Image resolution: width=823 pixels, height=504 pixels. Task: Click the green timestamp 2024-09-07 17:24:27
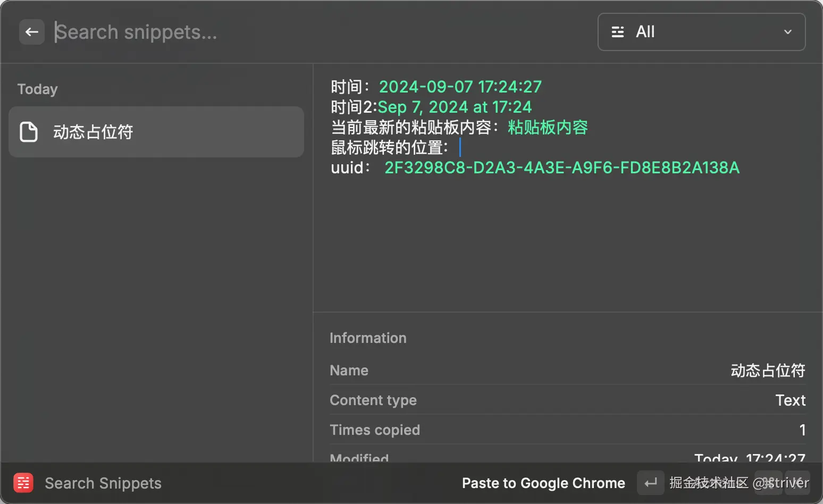click(x=460, y=87)
